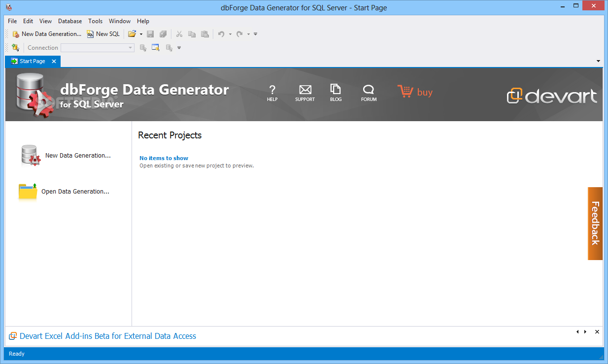Image resolution: width=608 pixels, height=364 pixels.
Task: Open standard toolbar options overflow arrow
Action: click(255, 34)
